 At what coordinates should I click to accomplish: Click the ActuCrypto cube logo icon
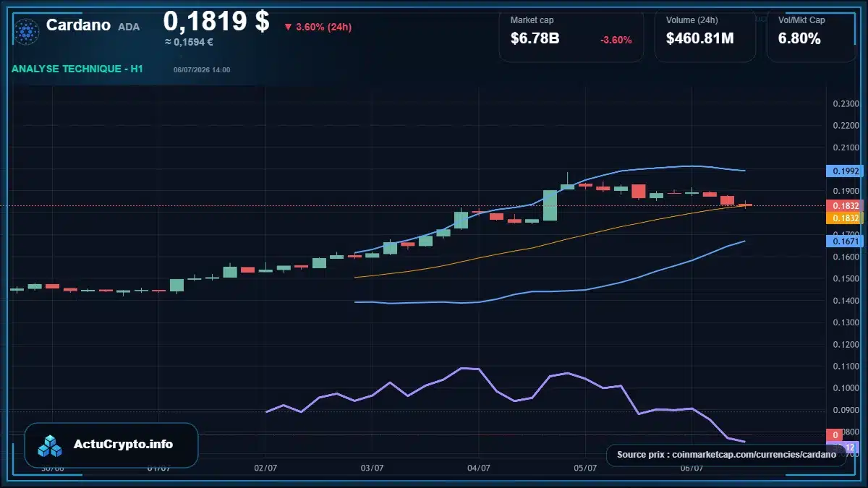click(x=50, y=445)
